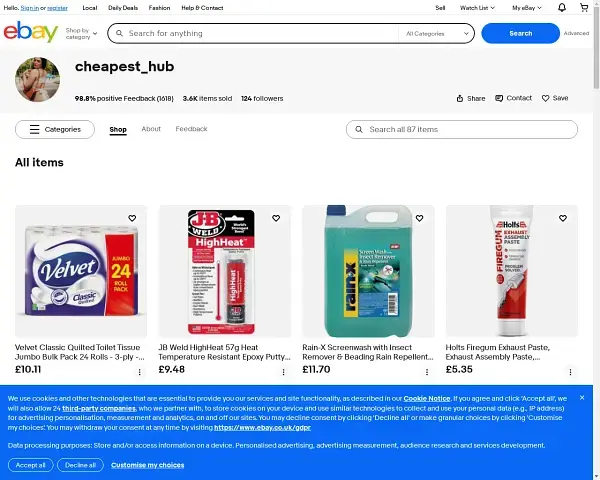Contact the cheapest_hub seller
The image size is (600, 480).
514,98
